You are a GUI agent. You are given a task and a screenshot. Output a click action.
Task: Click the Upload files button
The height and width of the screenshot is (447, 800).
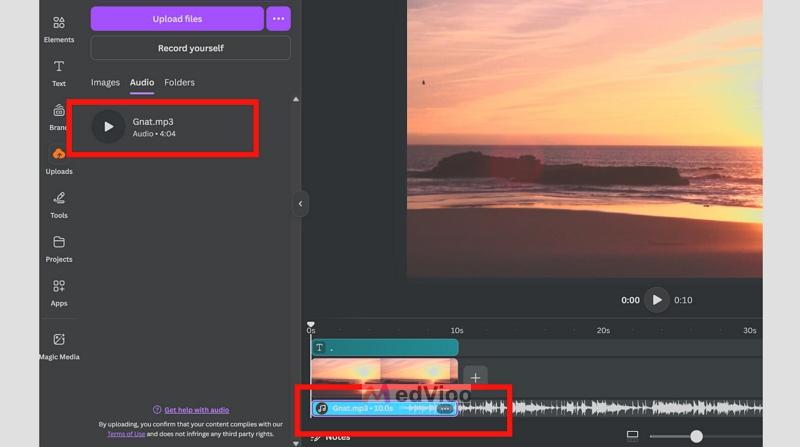[x=177, y=19]
